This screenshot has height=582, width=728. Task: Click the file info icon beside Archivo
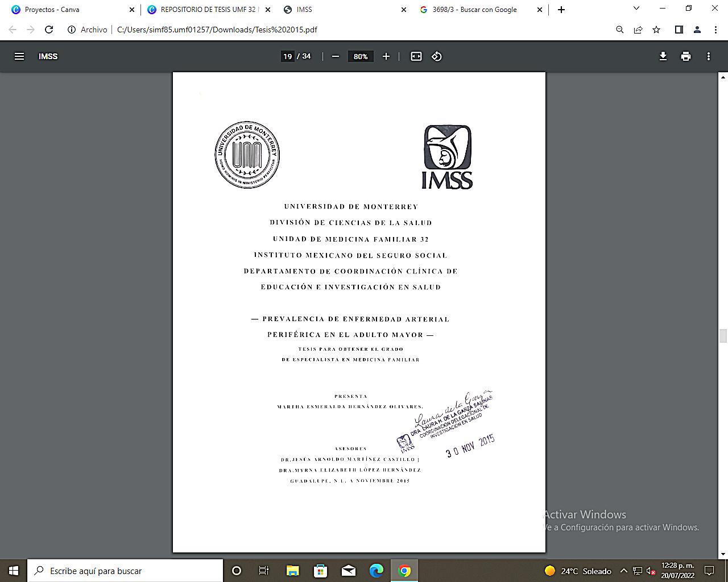(x=72, y=30)
